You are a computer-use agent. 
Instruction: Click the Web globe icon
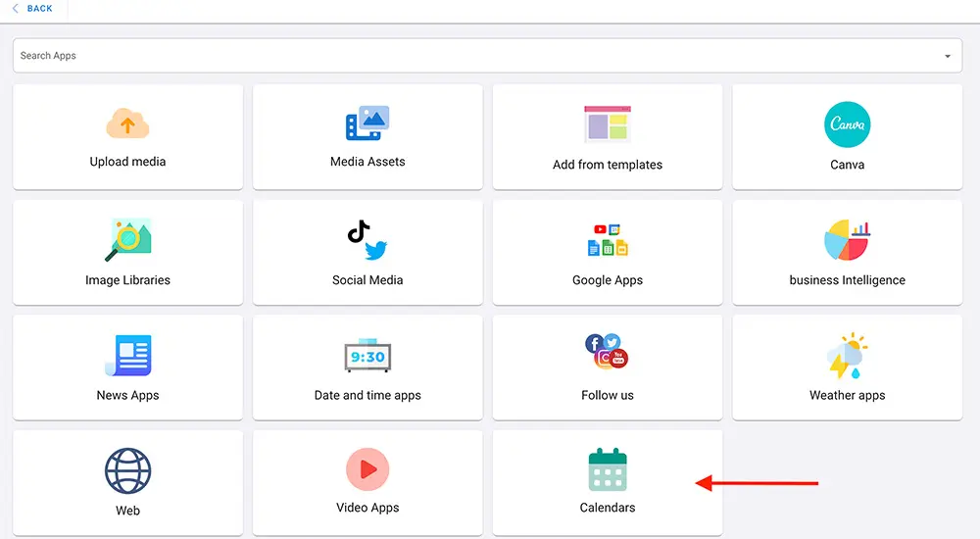pyautogui.click(x=127, y=471)
